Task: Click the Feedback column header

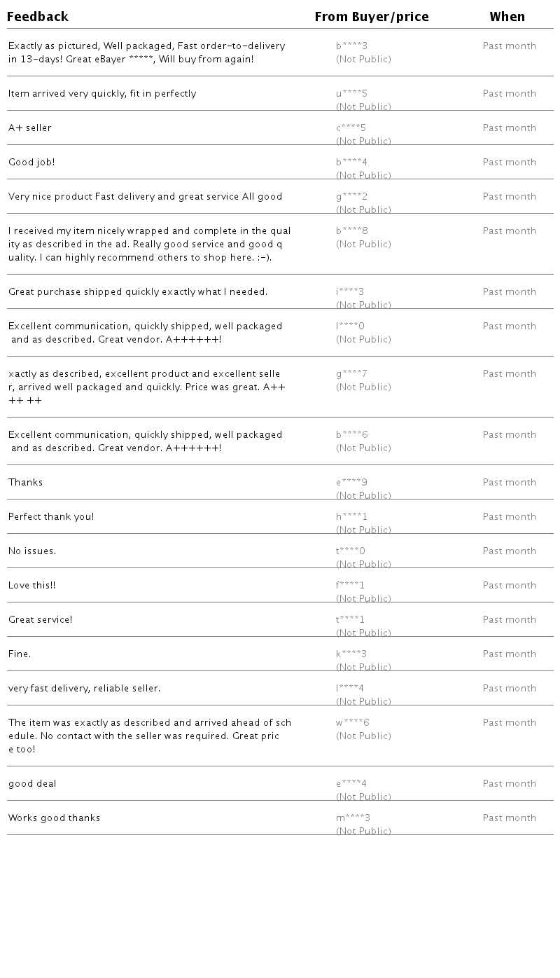Action: click(x=38, y=17)
